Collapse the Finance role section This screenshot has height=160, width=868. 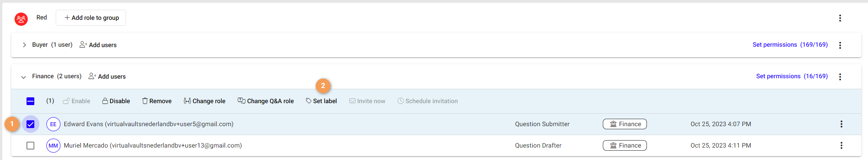point(23,77)
